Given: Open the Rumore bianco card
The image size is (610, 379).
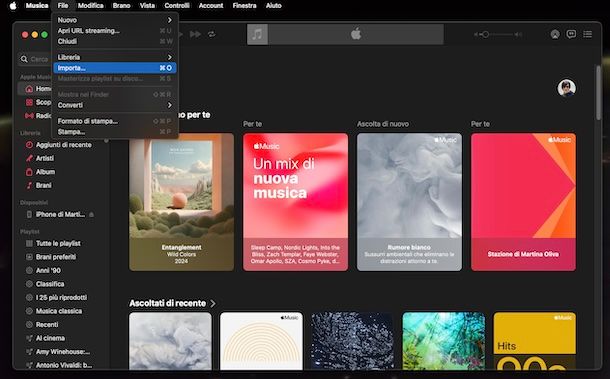Looking at the screenshot, I should coord(409,202).
